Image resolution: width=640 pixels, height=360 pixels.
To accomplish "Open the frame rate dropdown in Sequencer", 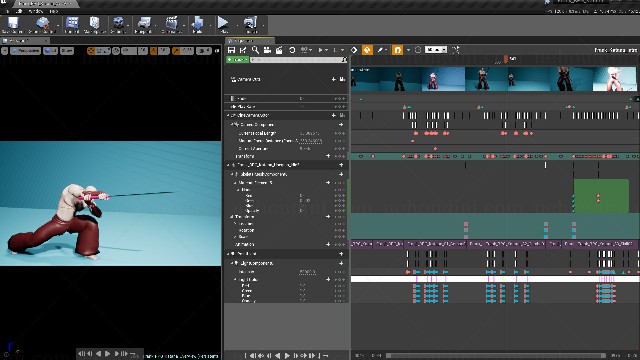I will [x=436, y=50].
